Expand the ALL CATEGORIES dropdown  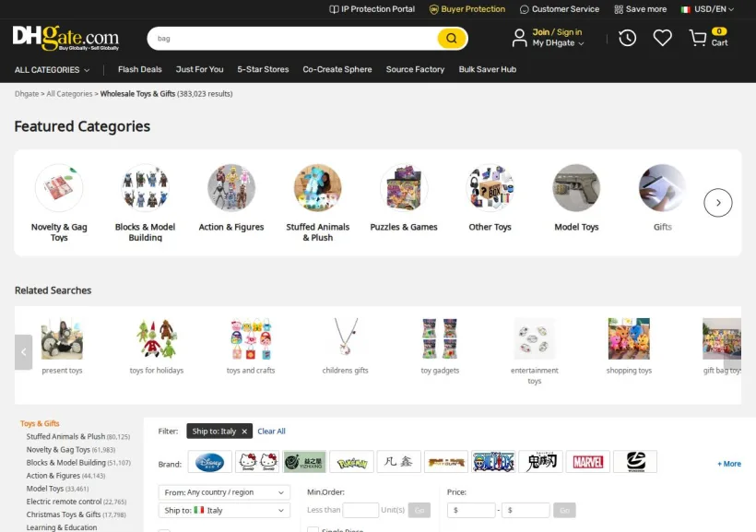point(52,70)
